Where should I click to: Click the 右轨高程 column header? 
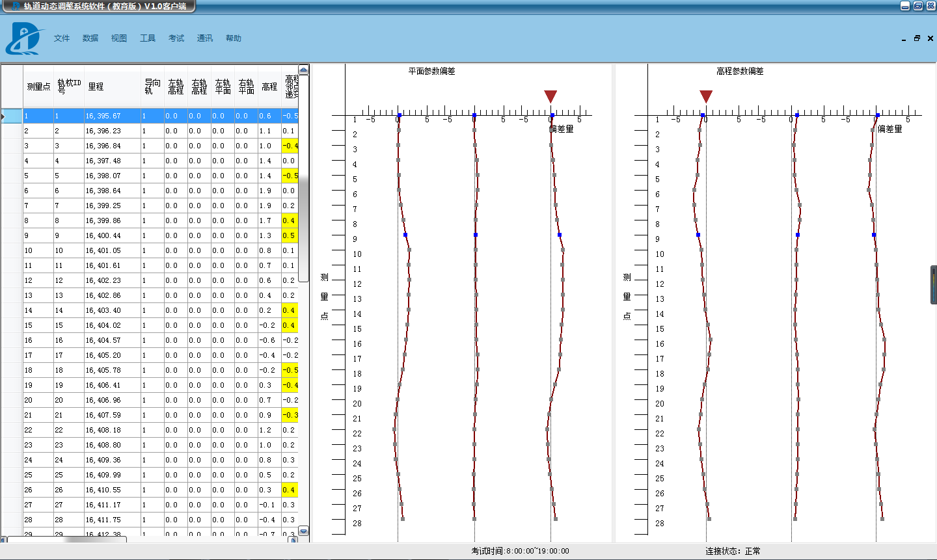click(199, 87)
